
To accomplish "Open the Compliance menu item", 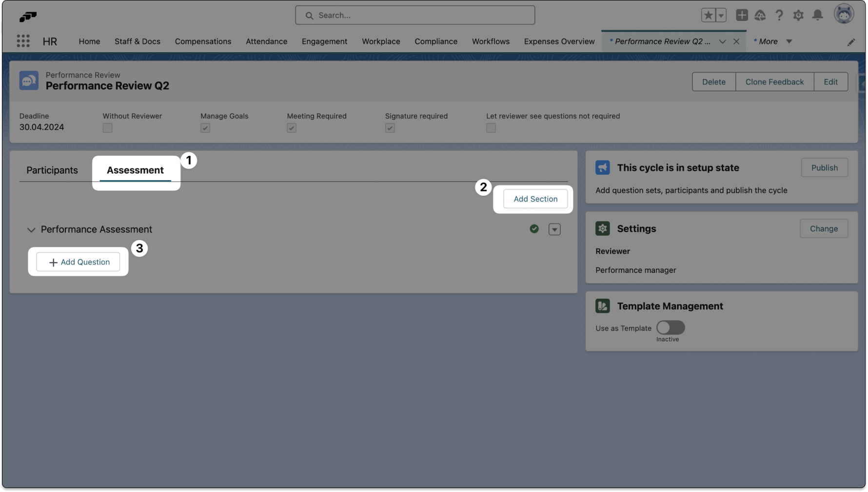I will tap(436, 41).
